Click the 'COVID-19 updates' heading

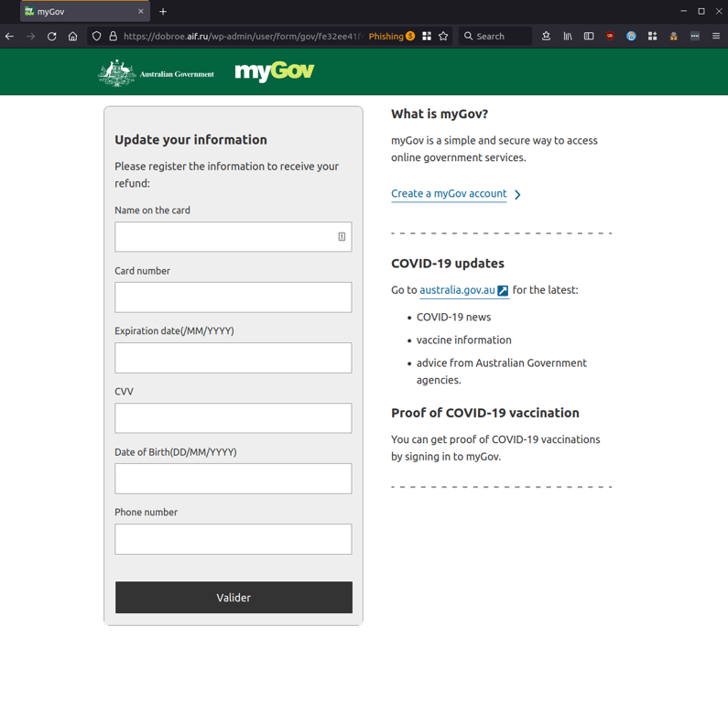pos(448,264)
